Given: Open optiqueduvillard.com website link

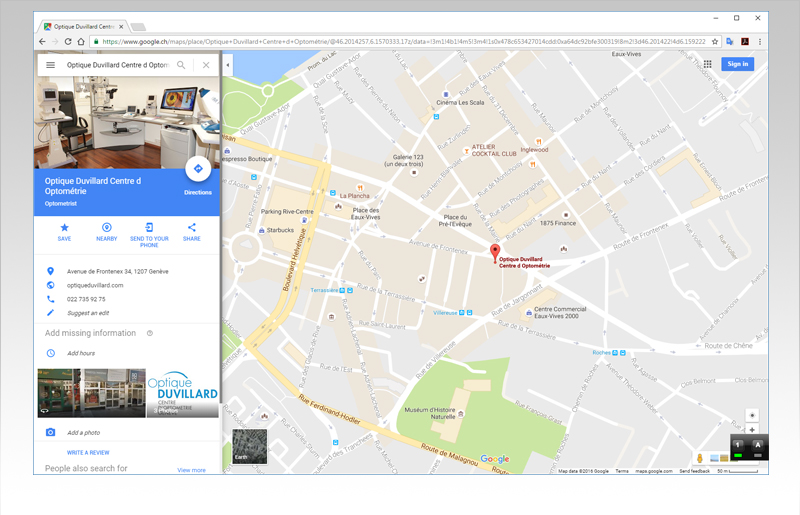Looking at the screenshot, I should coord(95,285).
